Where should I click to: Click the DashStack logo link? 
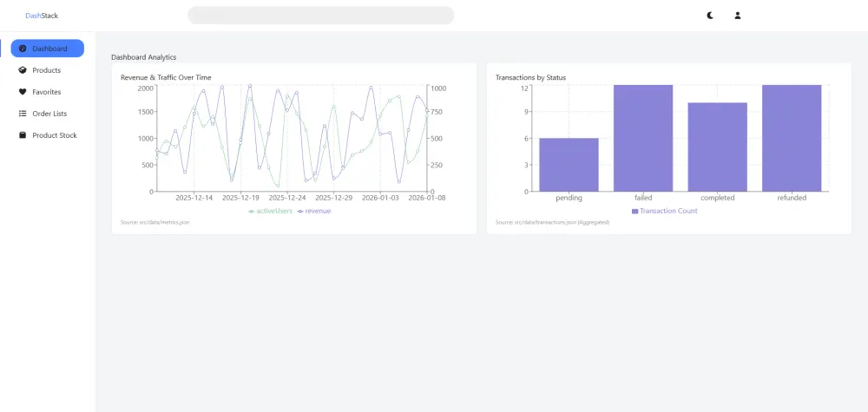point(42,16)
